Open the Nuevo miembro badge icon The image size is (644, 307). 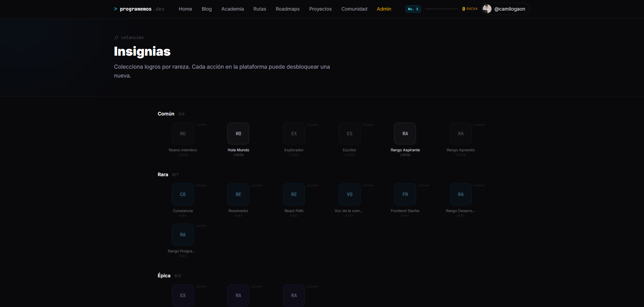(183, 134)
